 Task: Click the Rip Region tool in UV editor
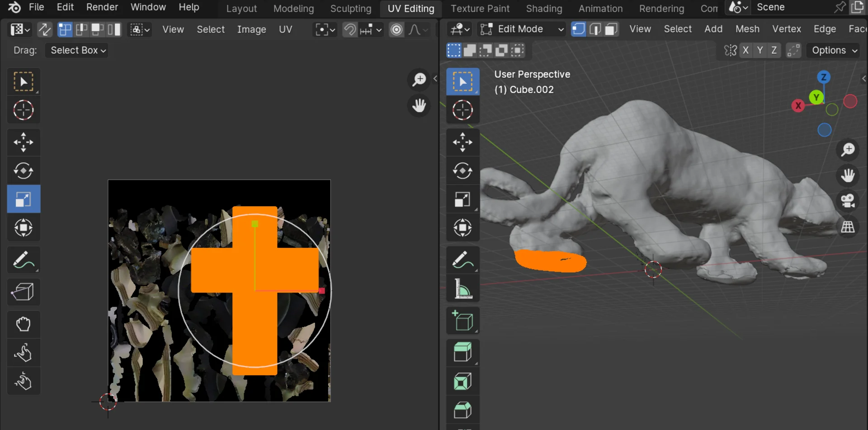pyautogui.click(x=24, y=292)
